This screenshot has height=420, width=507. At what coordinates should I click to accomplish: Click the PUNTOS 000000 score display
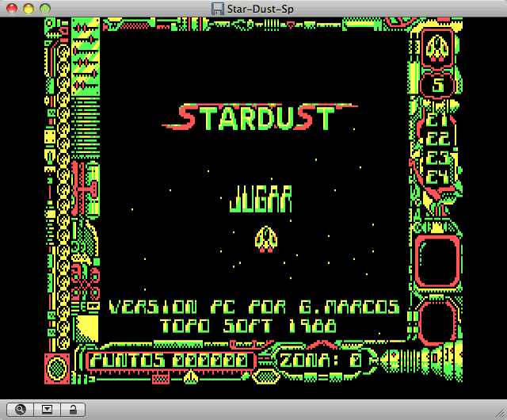[x=170, y=361]
